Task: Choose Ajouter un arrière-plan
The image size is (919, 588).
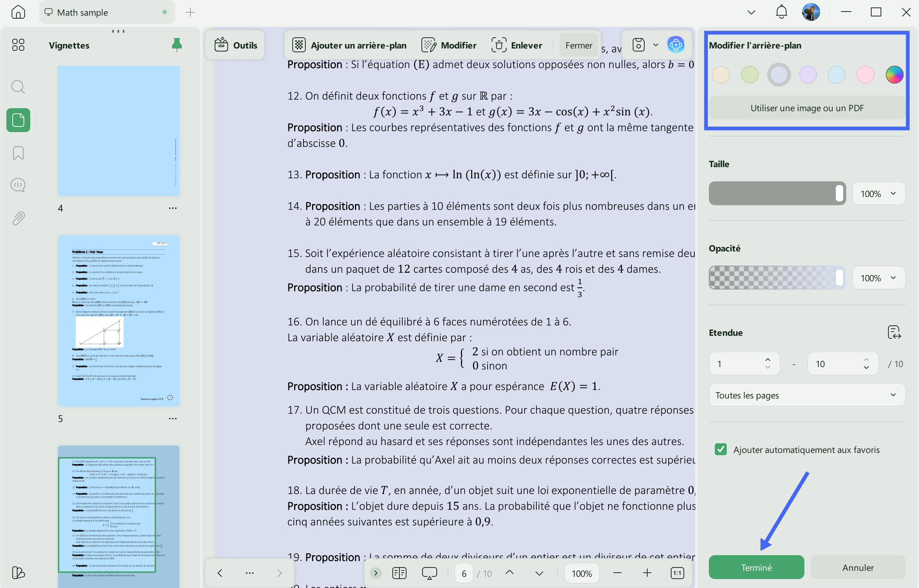Action: [x=349, y=45]
